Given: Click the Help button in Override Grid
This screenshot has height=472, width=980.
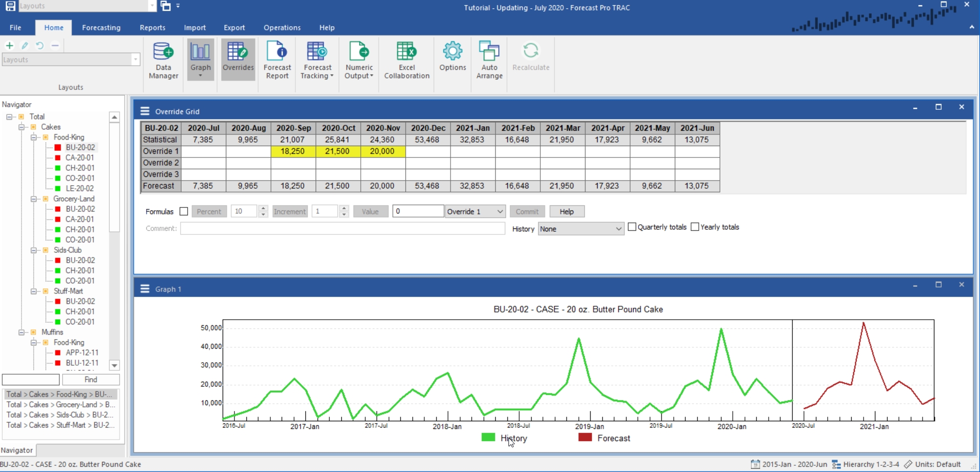Looking at the screenshot, I should click(566, 211).
